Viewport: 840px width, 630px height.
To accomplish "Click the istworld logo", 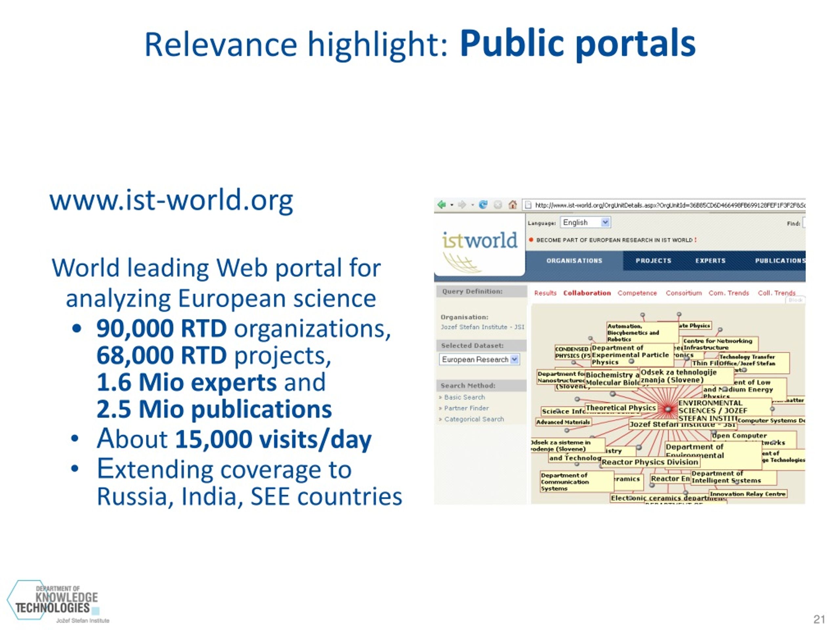I will tap(480, 250).
